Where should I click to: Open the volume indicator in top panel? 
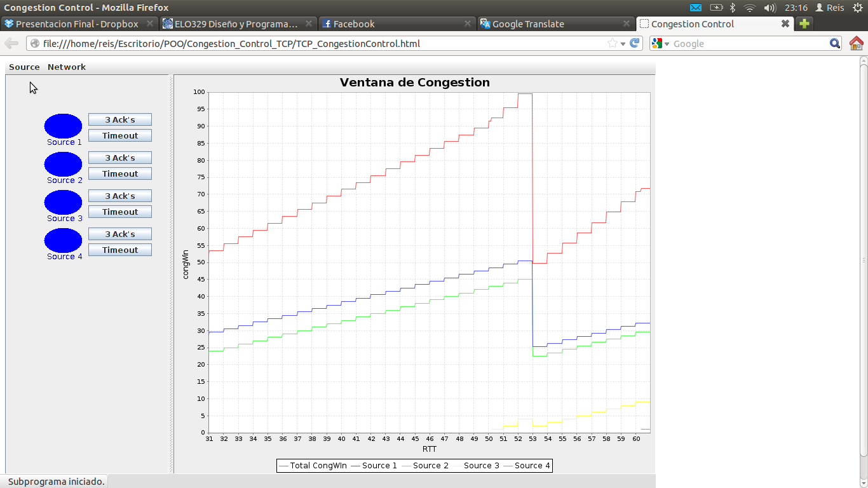770,8
